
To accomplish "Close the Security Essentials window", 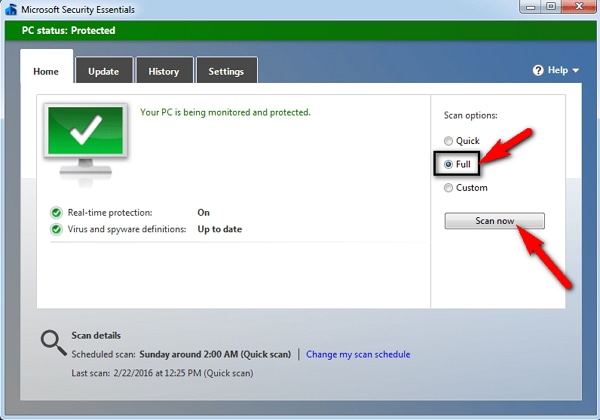I will pos(579,7).
